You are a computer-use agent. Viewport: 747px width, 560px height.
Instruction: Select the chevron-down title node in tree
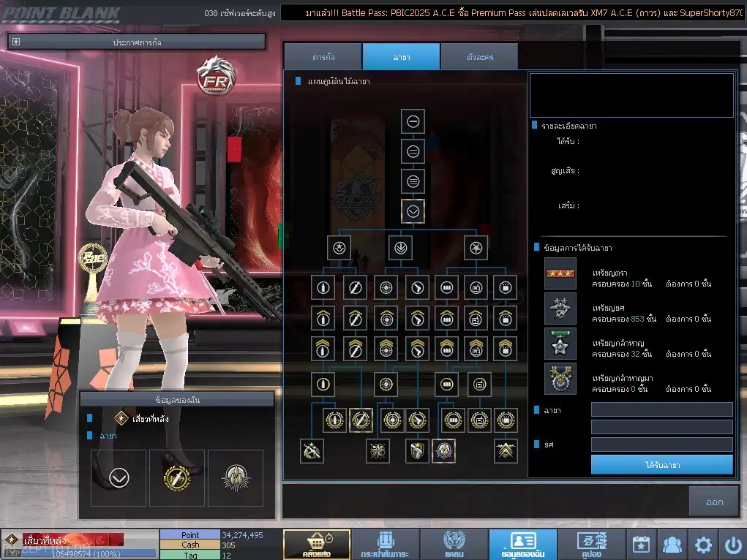pos(413,211)
